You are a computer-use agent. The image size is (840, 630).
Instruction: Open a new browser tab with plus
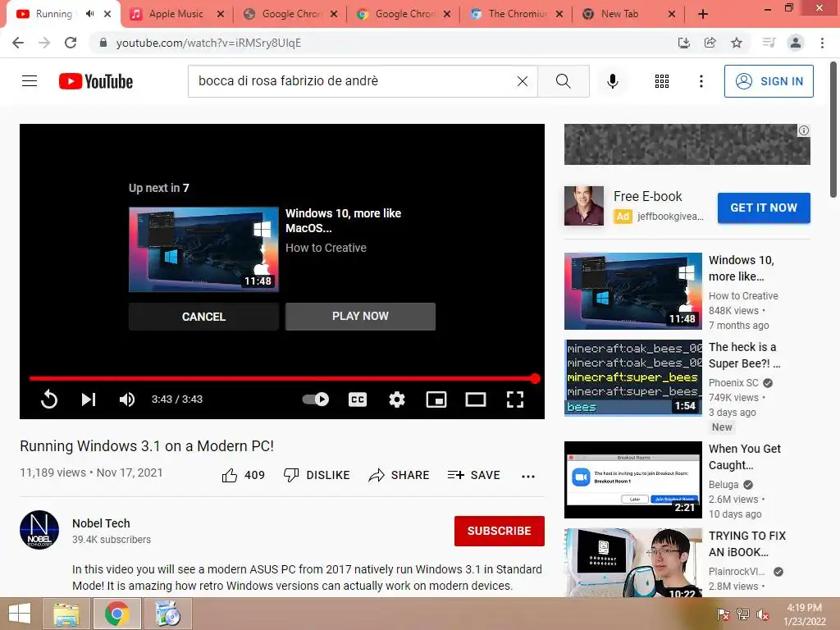tap(703, 14)
